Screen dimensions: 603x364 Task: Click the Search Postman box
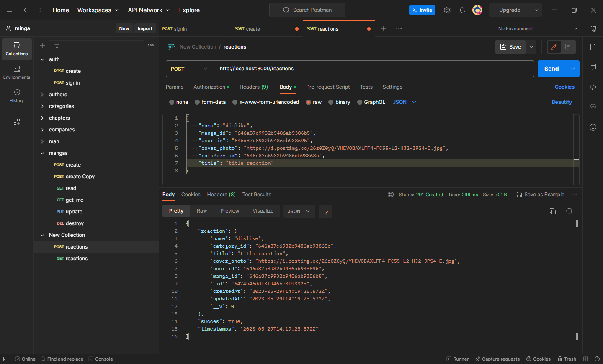[307, 10]
